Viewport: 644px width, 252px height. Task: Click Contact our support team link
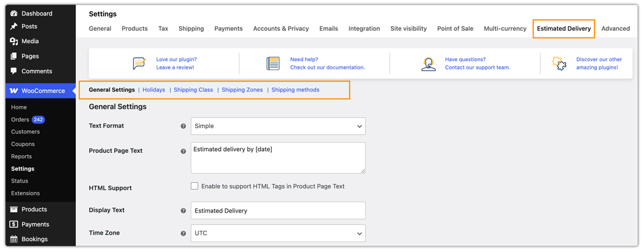[478, 67]
